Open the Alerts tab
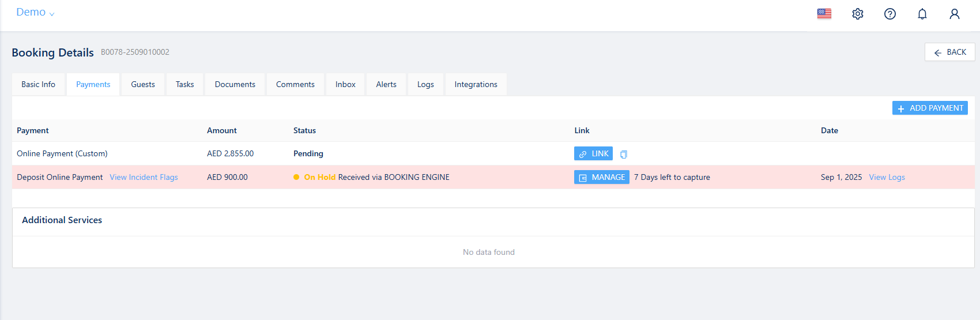Image resolution: width=980 pixels, height=320 pixels. tap(386, 84)
